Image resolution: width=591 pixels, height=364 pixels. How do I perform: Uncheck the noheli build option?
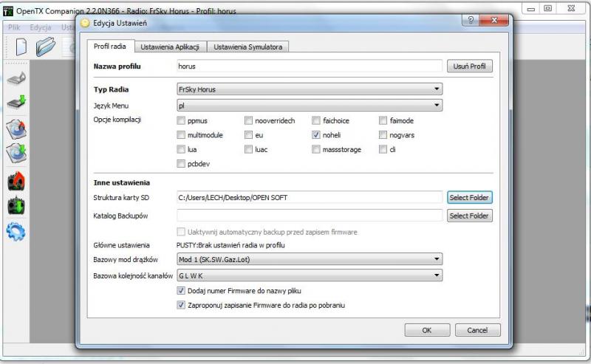pos(316,135)
